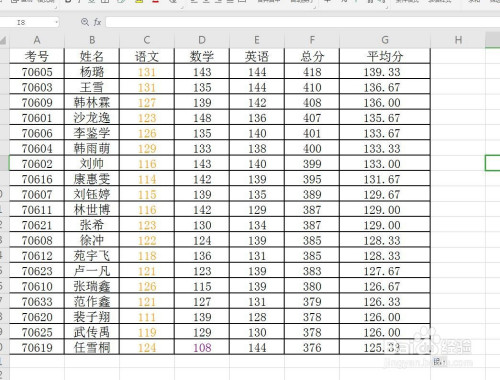This screenshot has width=500, height=380.
Task: Click the exam number cell 70633
Action: click(x=37, y=302)
